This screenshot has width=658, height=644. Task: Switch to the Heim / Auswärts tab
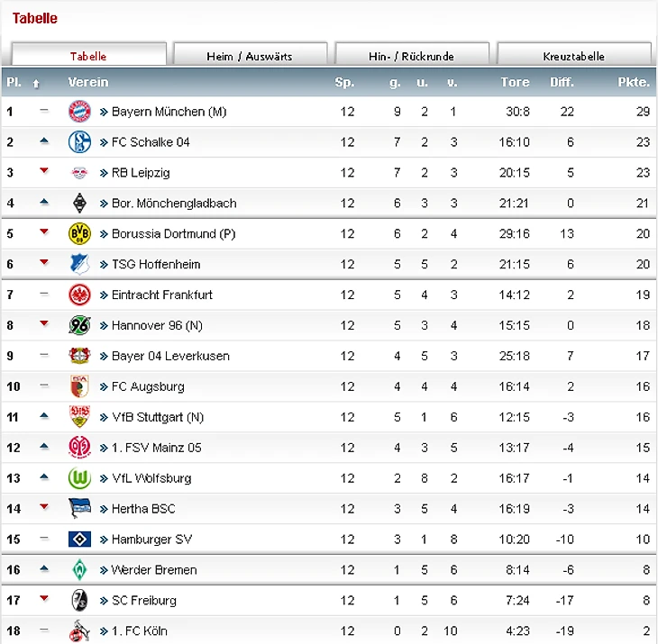tap(250, 56)
